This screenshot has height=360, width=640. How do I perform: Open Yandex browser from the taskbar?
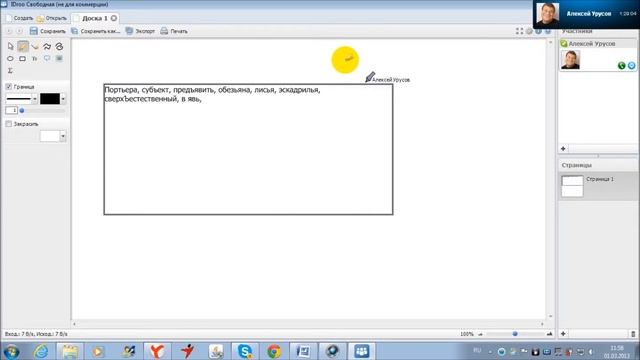click(x=157, y=351)
